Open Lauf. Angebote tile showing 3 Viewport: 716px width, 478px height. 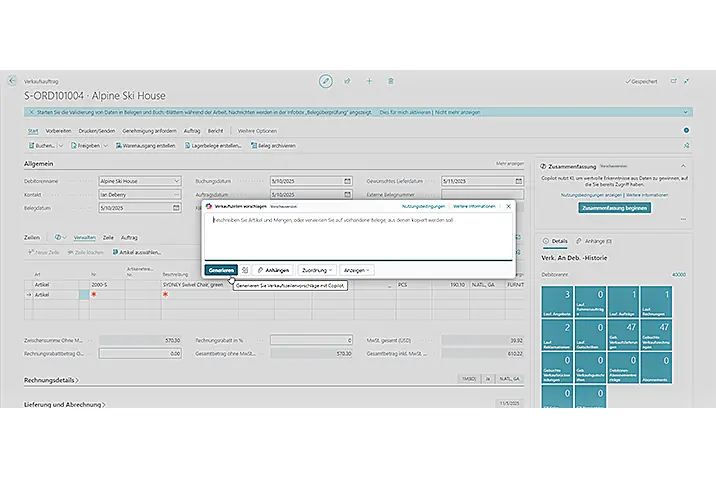[557, 302]
